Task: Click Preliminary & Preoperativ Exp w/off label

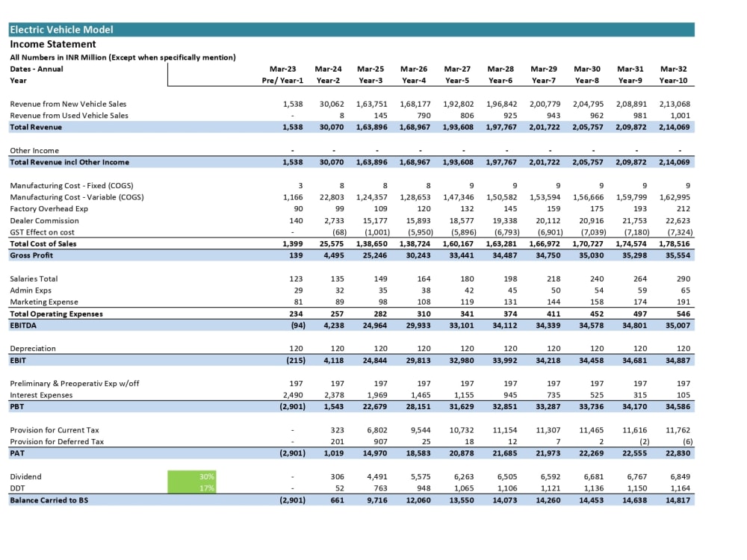Action: point(75,383)
